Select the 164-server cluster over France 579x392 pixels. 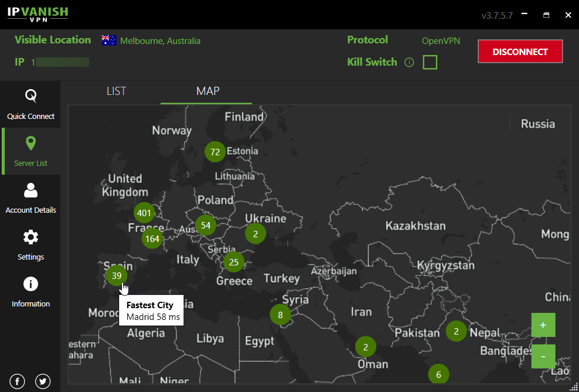(x=152, y=238)
